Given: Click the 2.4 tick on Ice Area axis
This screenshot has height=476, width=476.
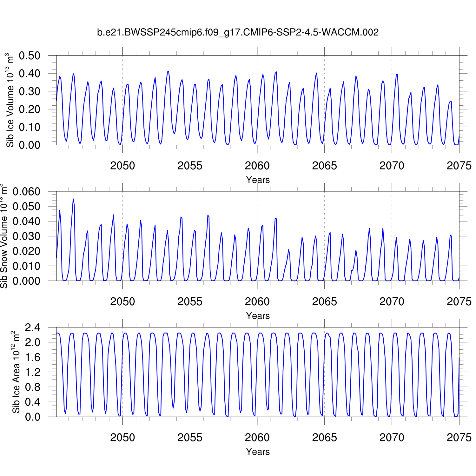Looking at the screenshot, I should tap(33, 327).
